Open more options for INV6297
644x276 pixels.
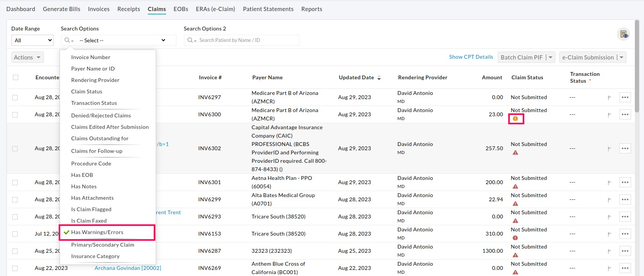point(625,97)
